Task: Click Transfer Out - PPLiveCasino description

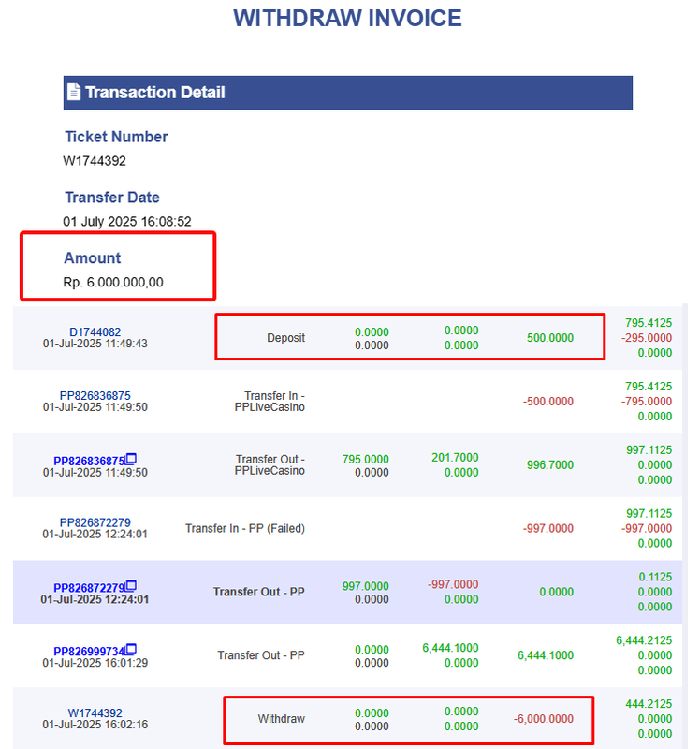Action: pos(270,464)
